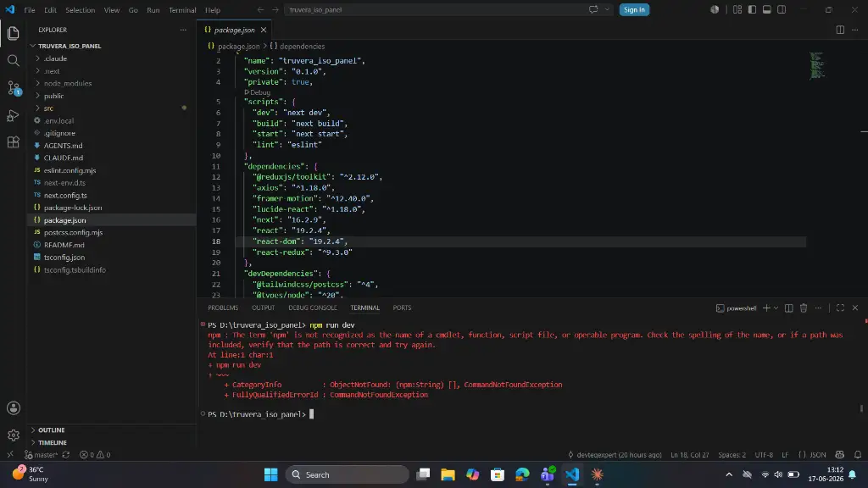Open the Run and Debug view
This screenshot has width=868, height=488.
coord(14,115)
